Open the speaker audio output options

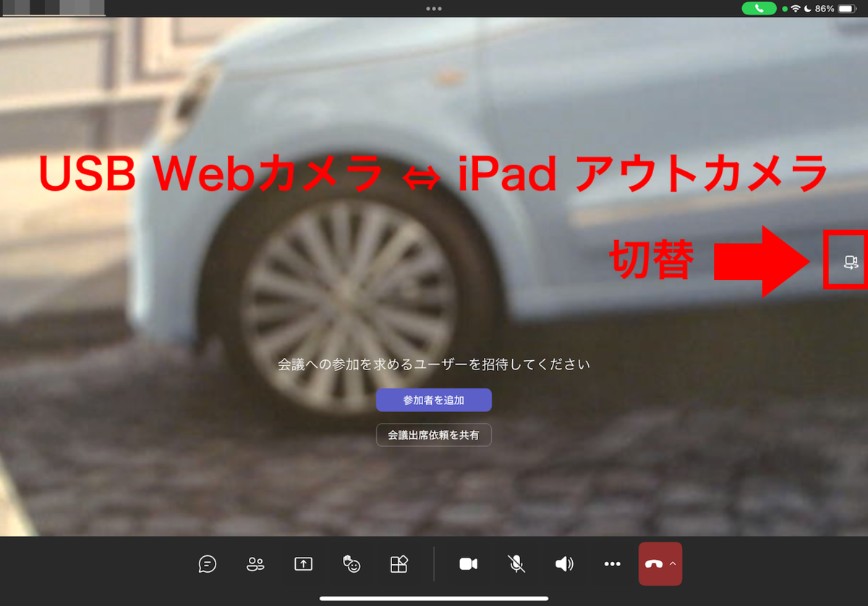pyautogui.click(x=564, y=564)
